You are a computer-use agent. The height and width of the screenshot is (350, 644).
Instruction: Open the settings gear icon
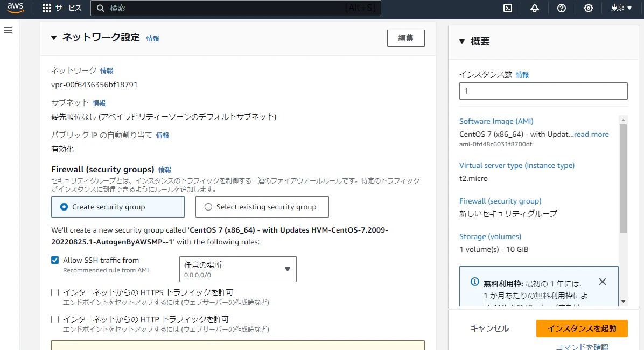(589, 8)
